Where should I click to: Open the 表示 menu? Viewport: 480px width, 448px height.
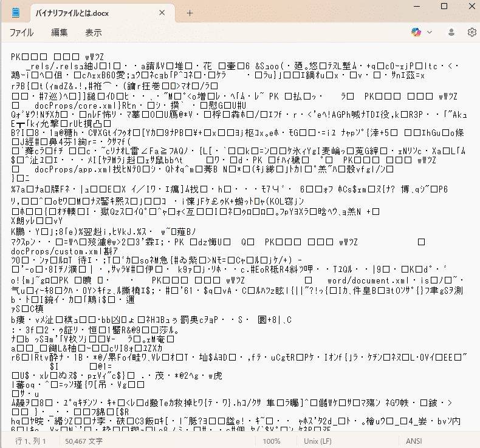coord(94,32)
